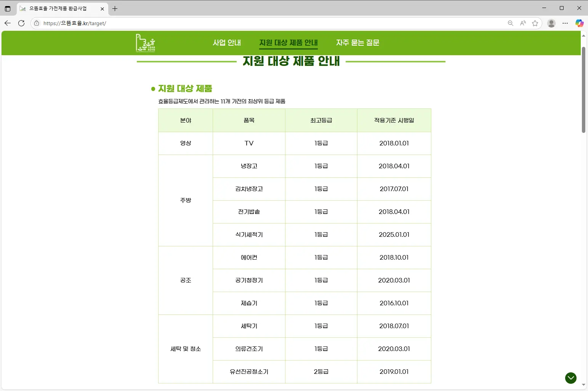The height and width of the screenshot is (391, 588).
Task: Switch to the 자주 묻는 질문 section
Action: click(357, 43)
